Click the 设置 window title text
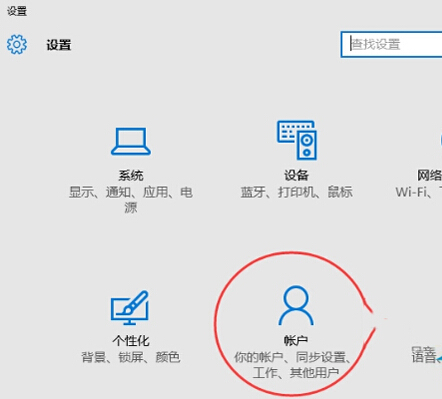 click(17, 11)
